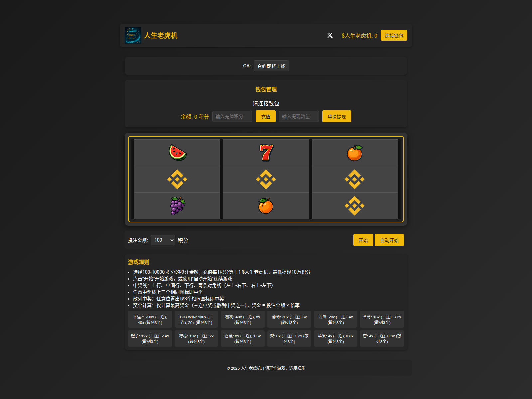Click the grapes symbol on the left reel

(177, 205)
